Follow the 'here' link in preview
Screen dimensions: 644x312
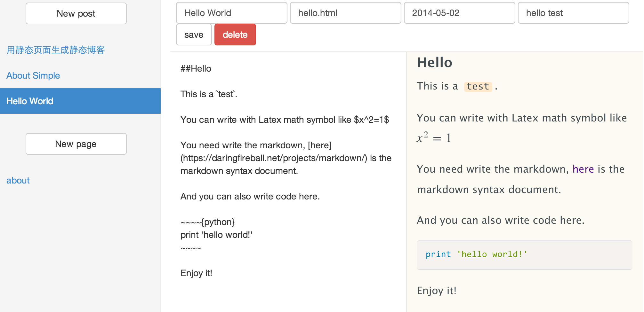[x=583, y=169]
